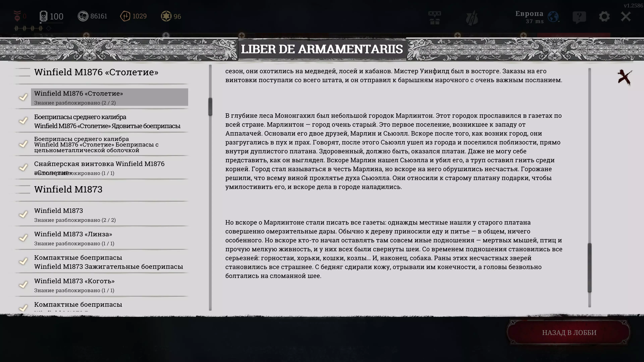Click checkmark beside Winfield M1873 «Линза»
644x362 pixels.
(23, 238)
